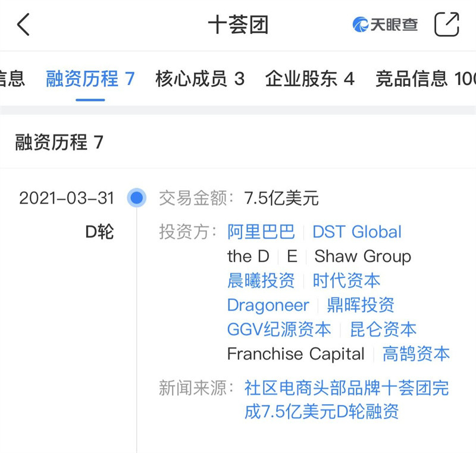476x453 pixels.
Task: Open news source article about 十荟团 D轮融资
Action: (346, 399)
